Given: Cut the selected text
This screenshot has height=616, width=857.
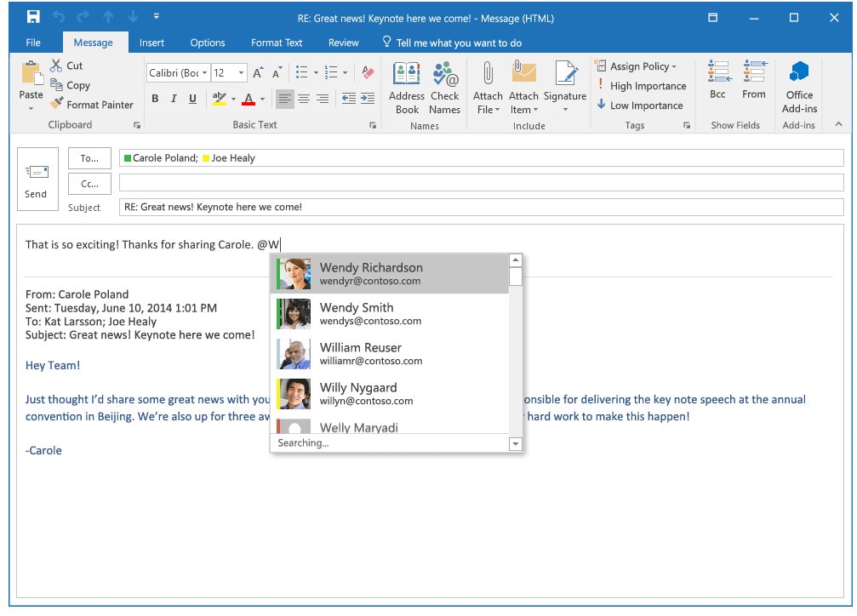Looking at the screenshot, I should click(66, 66).
